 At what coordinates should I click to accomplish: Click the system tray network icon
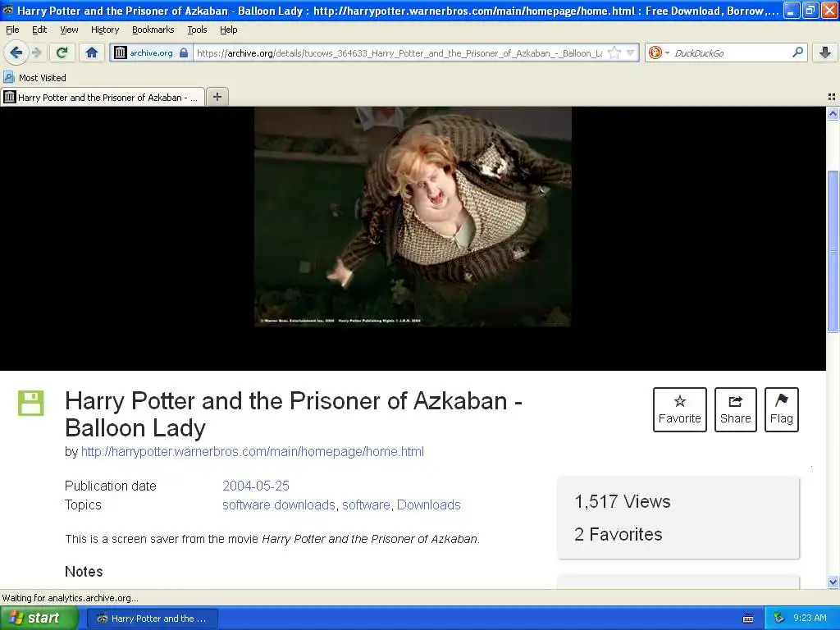coord(778,619)
